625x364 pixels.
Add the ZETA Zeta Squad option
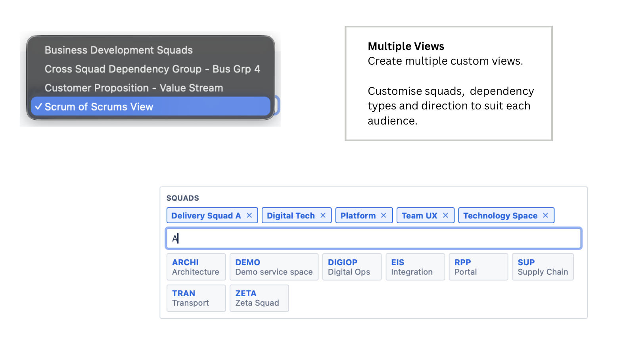[x=259, y=298]
